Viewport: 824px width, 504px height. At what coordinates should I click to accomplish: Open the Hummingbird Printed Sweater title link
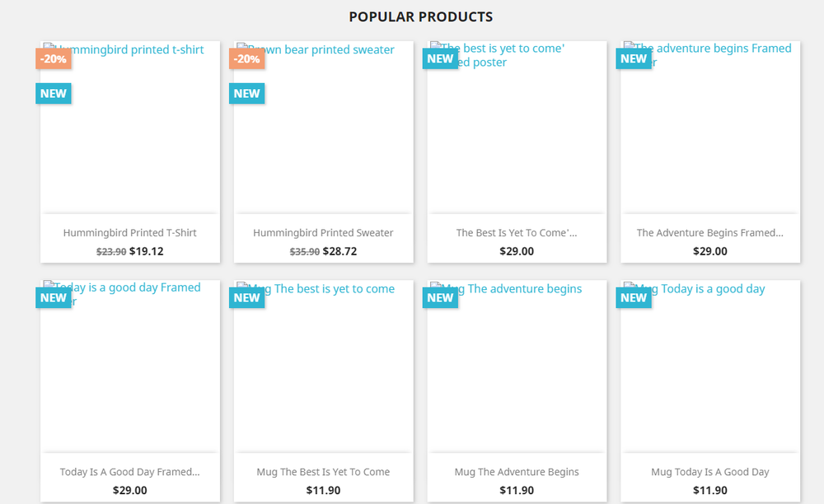click(323, 233)
